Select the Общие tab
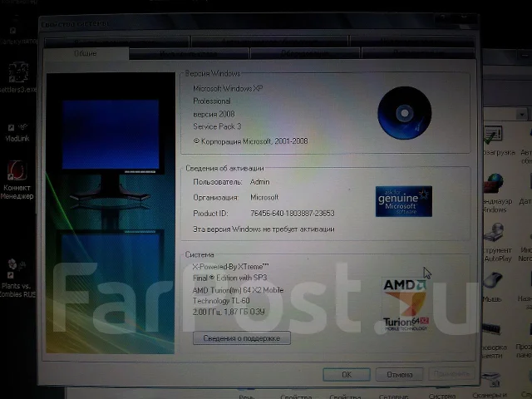The image size is (532, 399). 86,53
